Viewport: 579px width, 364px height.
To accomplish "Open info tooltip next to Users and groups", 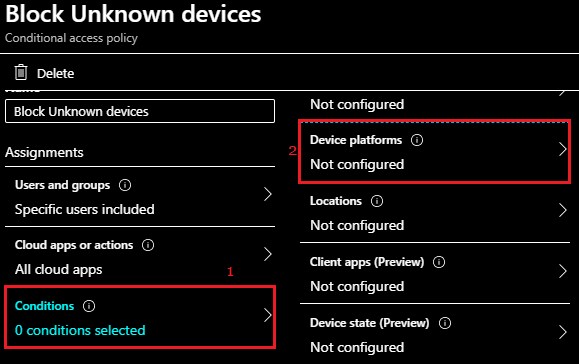I will (125, 185).
